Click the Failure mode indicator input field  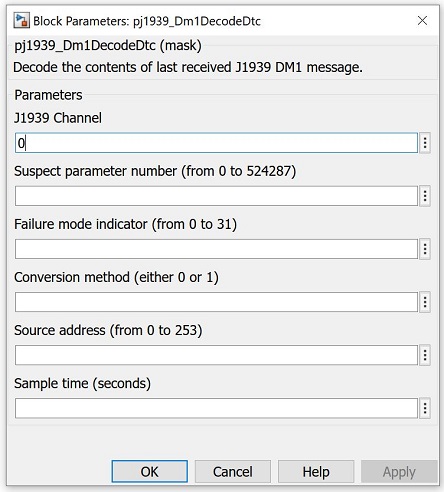pos(216,249)
